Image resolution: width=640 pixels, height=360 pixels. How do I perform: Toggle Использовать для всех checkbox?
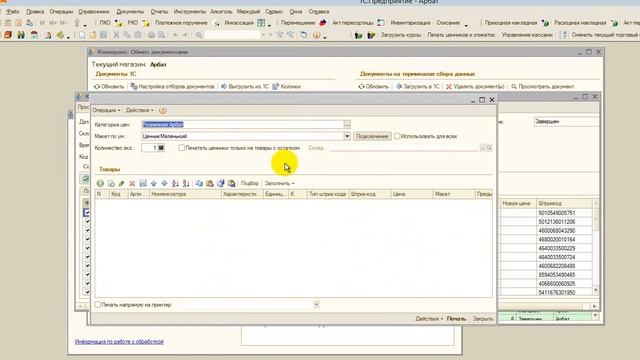tap(397, 136)
